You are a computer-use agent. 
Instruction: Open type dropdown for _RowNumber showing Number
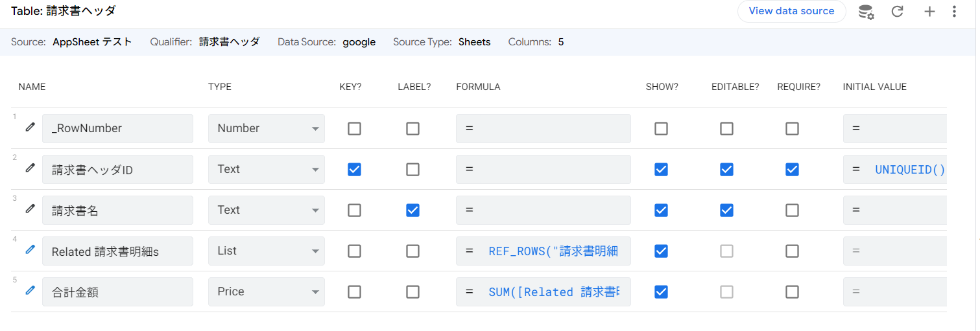(x=266, y=128)
